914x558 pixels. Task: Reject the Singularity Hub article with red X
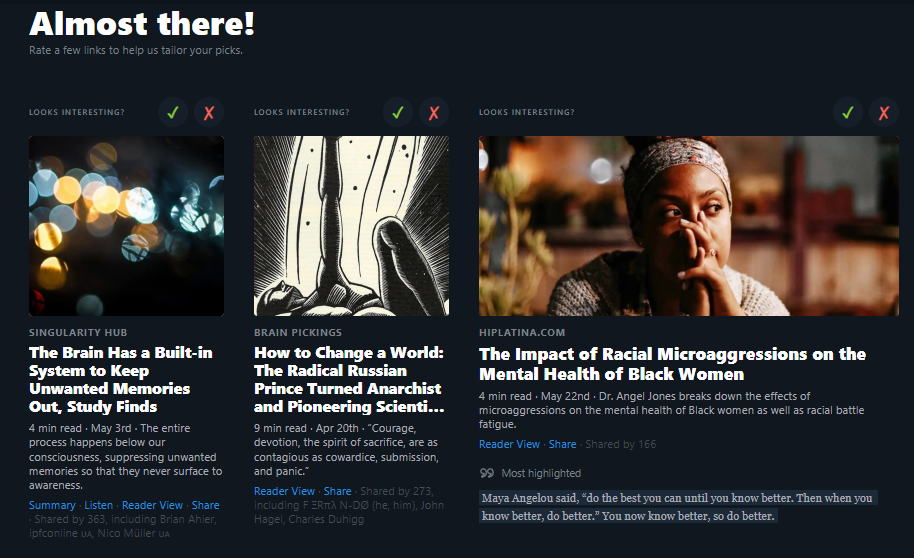209,113
